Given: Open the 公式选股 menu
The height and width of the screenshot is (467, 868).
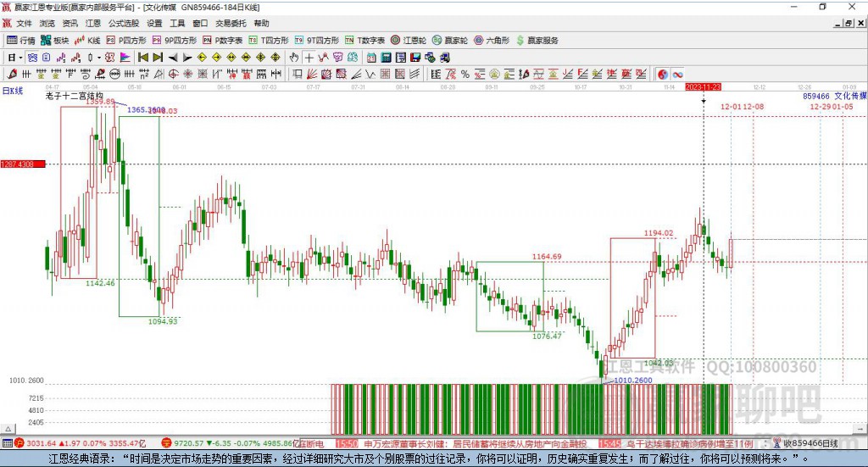Looking at the screenshot, I should (123, 24).
